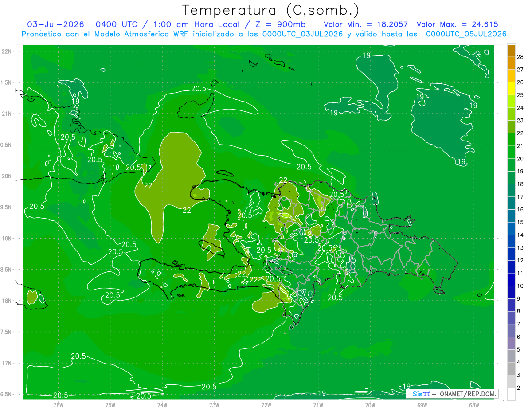Click the '20N' latitude axis label
The width and height of the screenshot is (532, 411).
click(x=7, y=176)
